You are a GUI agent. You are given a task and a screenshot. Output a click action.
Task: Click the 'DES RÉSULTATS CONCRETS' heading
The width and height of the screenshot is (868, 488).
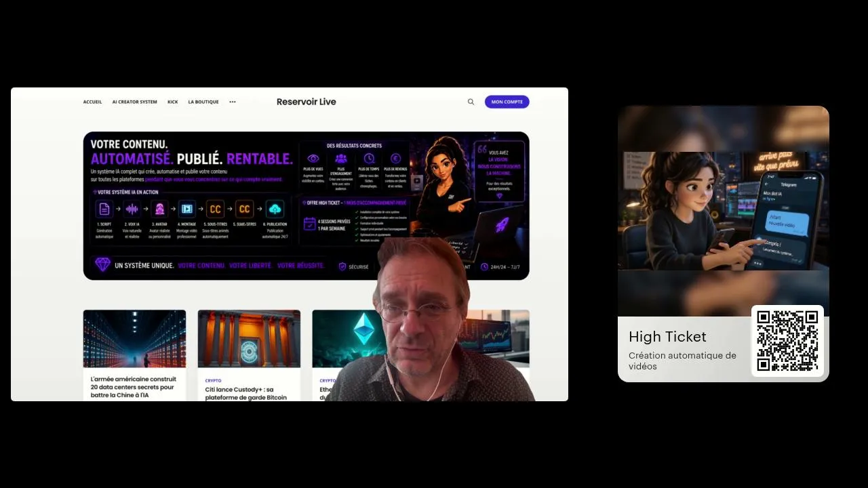[354, 146]
